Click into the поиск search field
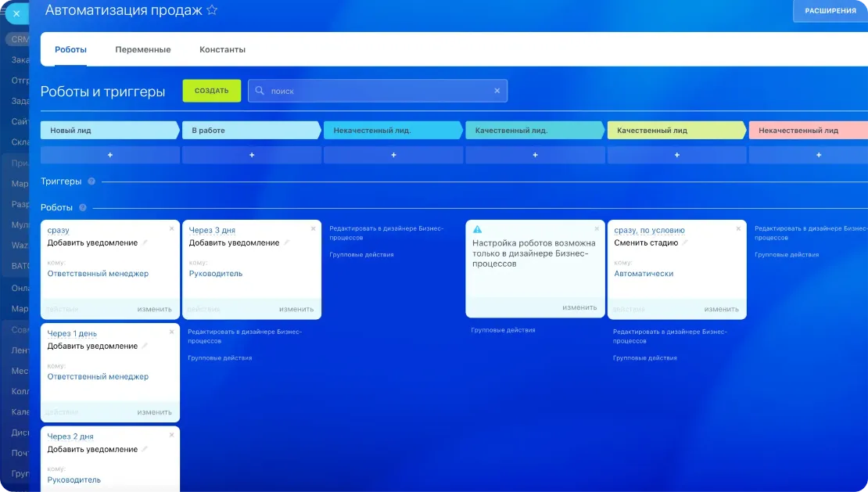Screen dimensions: 868x492 [375, 91]
